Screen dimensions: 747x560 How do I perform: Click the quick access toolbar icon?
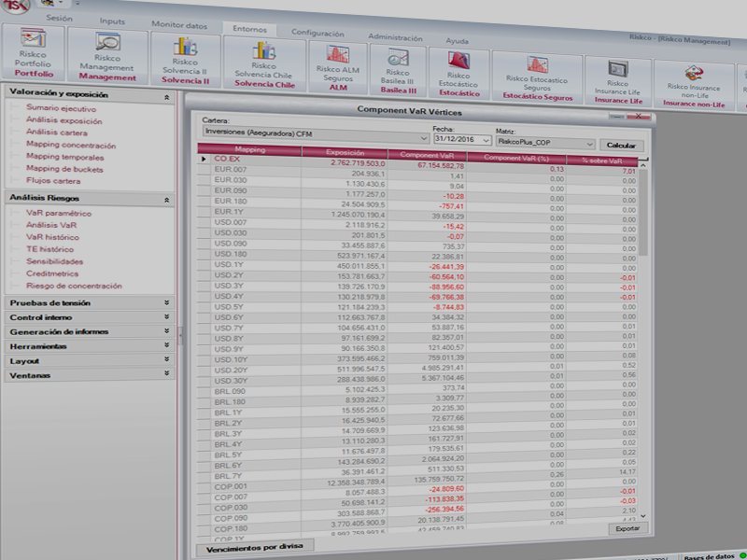pos(49,3)
